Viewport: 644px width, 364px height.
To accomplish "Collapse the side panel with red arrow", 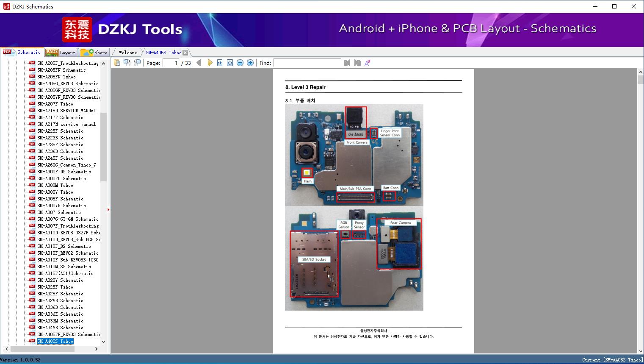I will pos(108,209).
